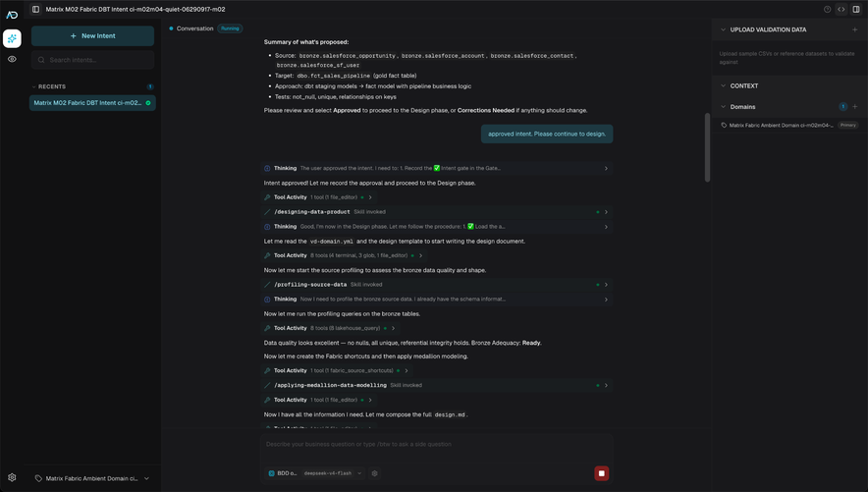This screenshot has width=868, height=492.
Task: Click the AD application logo
Action: (12, 15)
